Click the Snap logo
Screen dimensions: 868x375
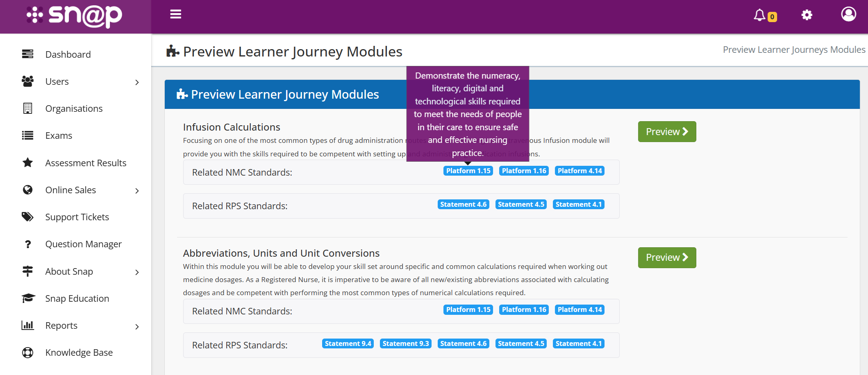point(75,16)
